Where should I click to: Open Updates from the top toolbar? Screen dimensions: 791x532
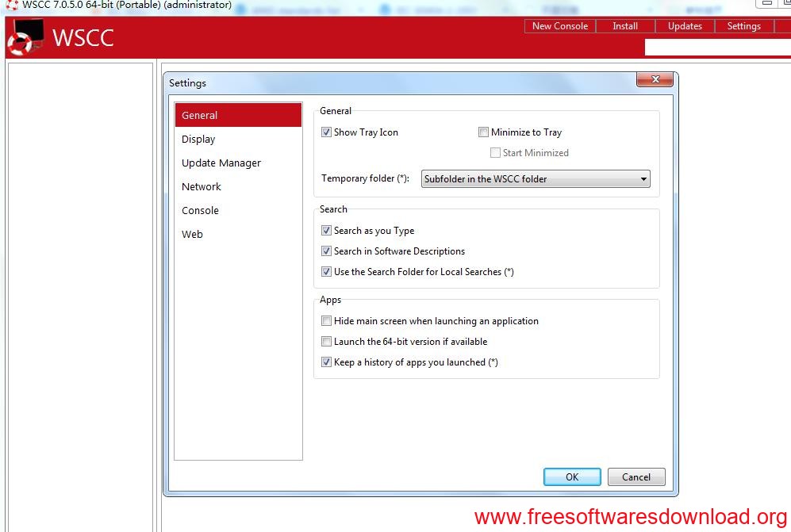[x=685, y=26]
